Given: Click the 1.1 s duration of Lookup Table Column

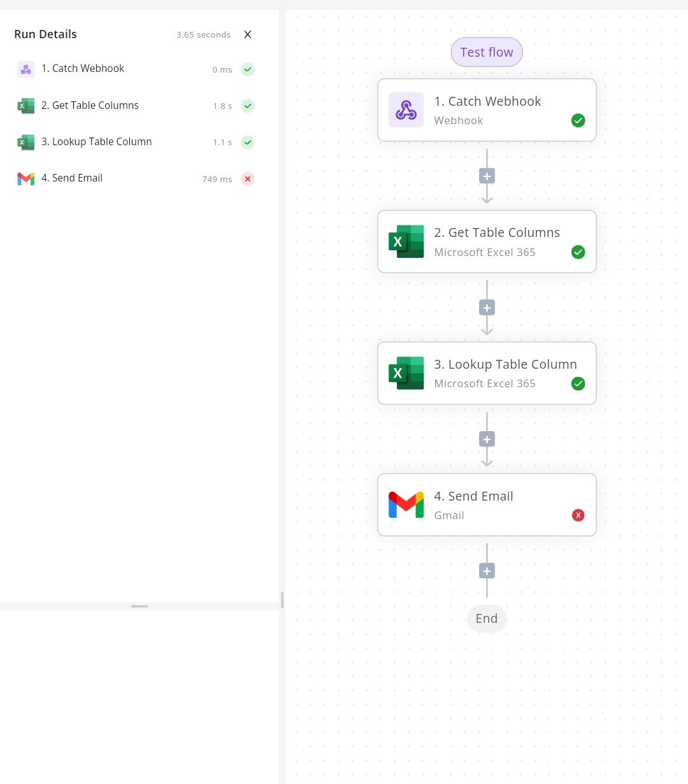Looking at the screenshot, I should [222, 143].
